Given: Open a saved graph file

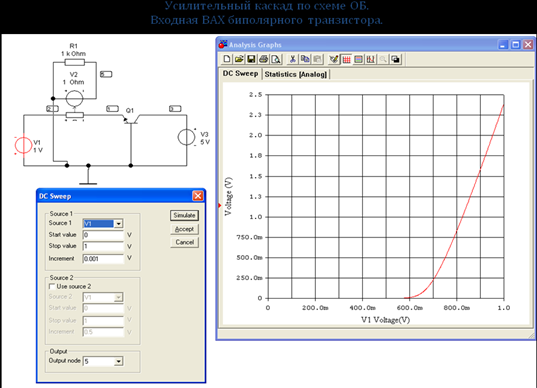Looking at the screenshot, I should click(239, 59).
